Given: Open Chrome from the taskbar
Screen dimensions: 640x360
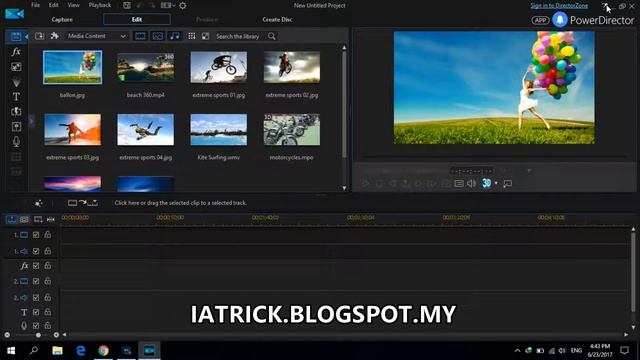Looking at the screenshot, I should (x=103, y=350).
